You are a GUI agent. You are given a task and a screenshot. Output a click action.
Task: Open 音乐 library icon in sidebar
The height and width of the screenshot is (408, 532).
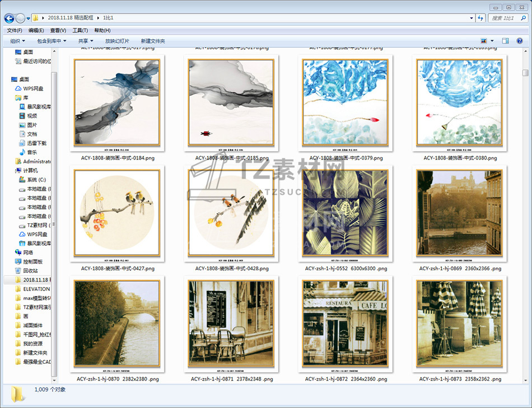point(22,152)
